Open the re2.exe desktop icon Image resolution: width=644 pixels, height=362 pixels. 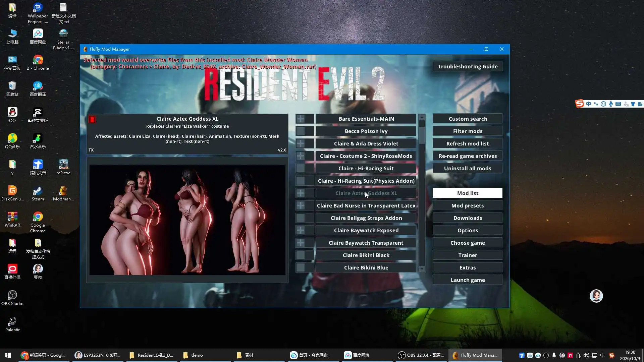pos(63,167)
